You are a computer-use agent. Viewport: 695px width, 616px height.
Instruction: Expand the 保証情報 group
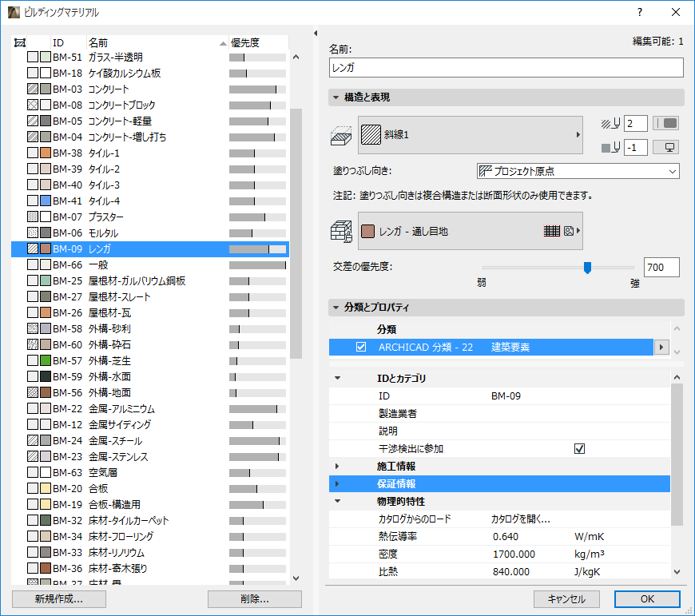[x=337, y=483]
